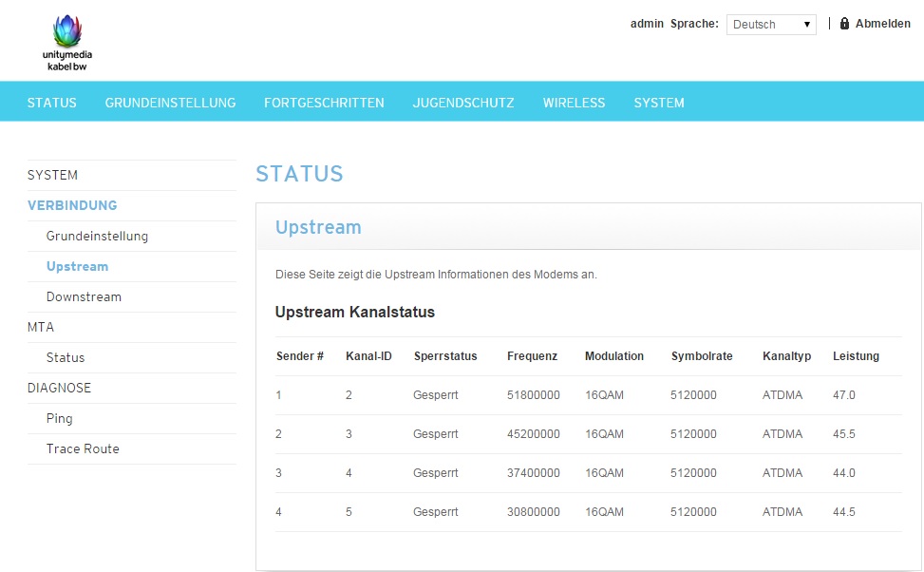Click power value 45.5
The height and width of the screenshot is (572, 924).
pos(844,434)
